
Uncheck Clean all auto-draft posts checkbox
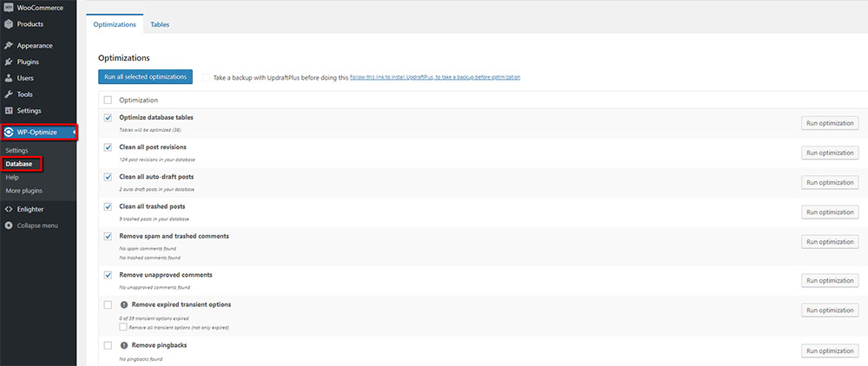pyautogui.click(x=108, y=177)
